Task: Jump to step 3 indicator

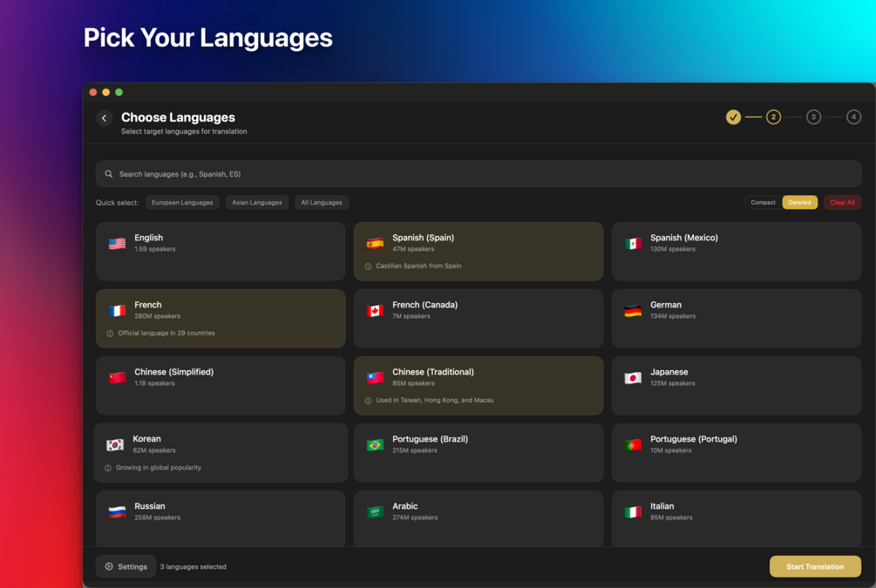Action: pyautogui.click(x=813, y=118)
